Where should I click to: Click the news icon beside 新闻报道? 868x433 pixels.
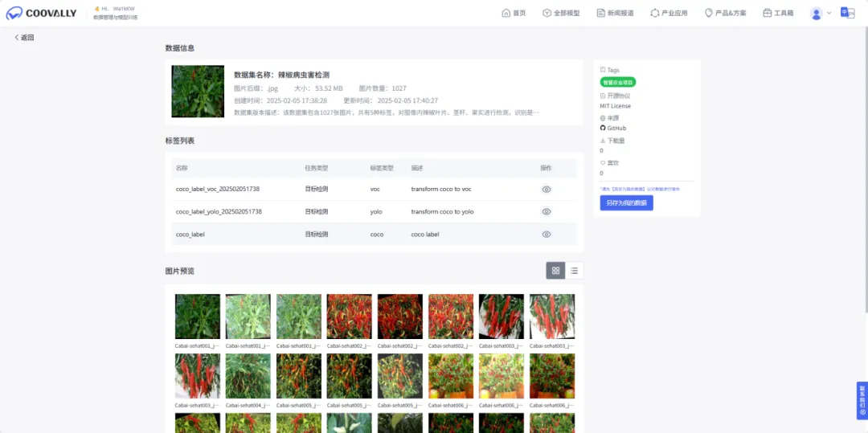(x=600, y=13)
